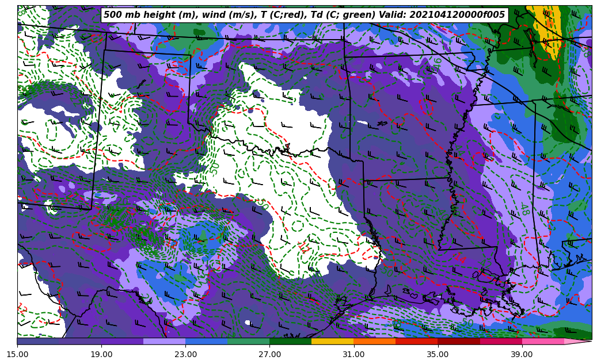Viewport: 597px width, 364px height.
Task: Click the 15.00 colorbar tick label
Action: click(17, 354)
